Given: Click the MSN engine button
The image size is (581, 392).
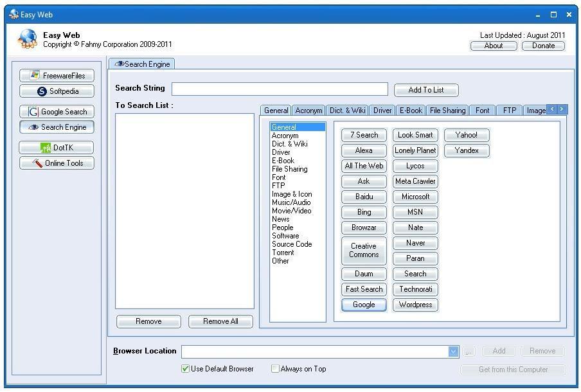Looking at the screenshot, I should click(415, 212).
